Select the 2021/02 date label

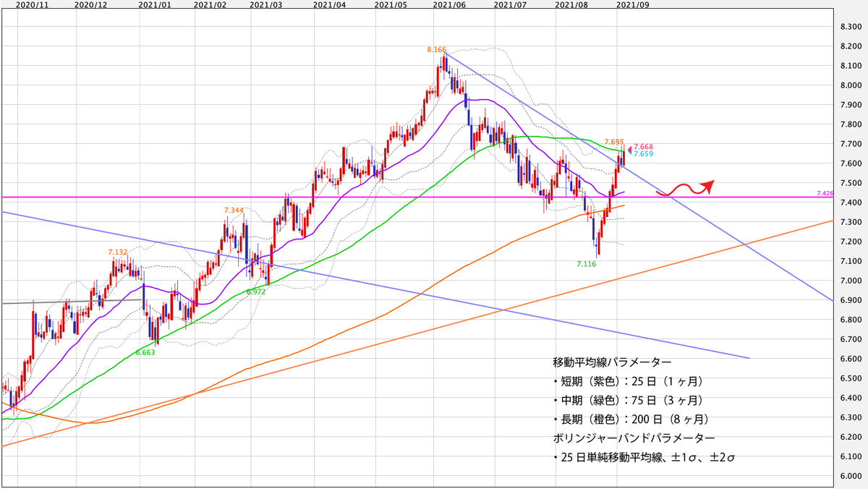click(210, 5)
